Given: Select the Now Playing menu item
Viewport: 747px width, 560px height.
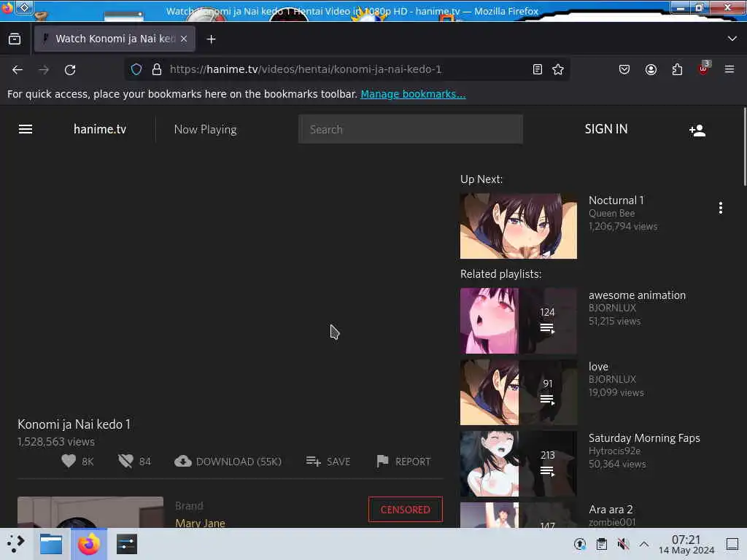Looking at the screenshot, I should (205, 130).
